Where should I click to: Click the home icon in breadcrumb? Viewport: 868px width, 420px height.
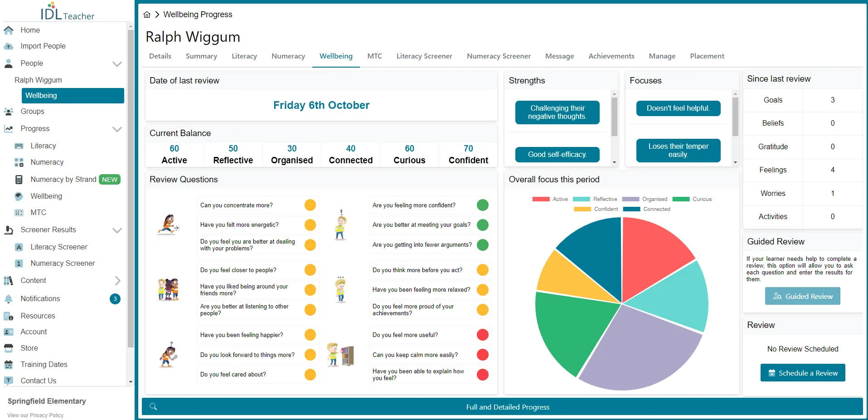147,15
